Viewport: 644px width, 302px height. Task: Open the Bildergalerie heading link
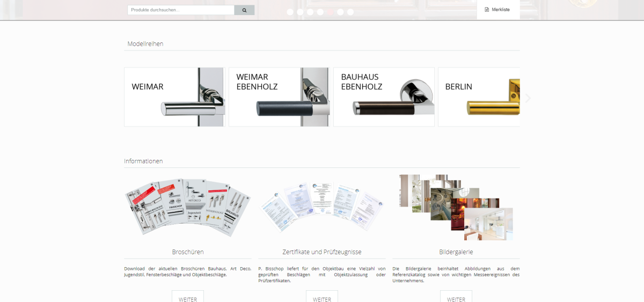(x=456, y=252)
